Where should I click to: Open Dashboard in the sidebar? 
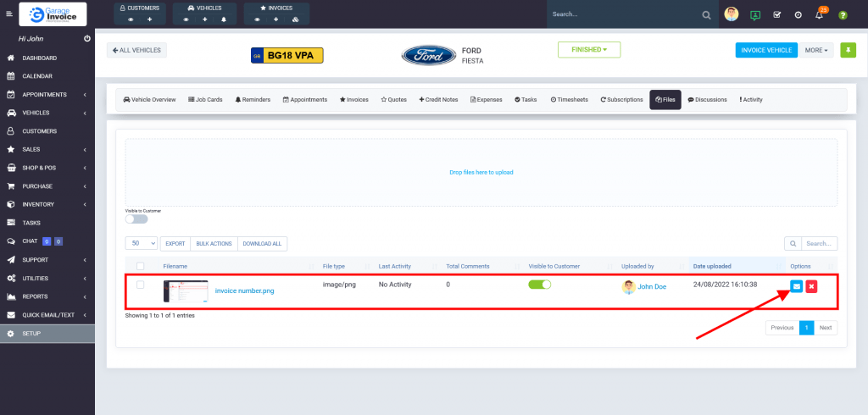47,58
